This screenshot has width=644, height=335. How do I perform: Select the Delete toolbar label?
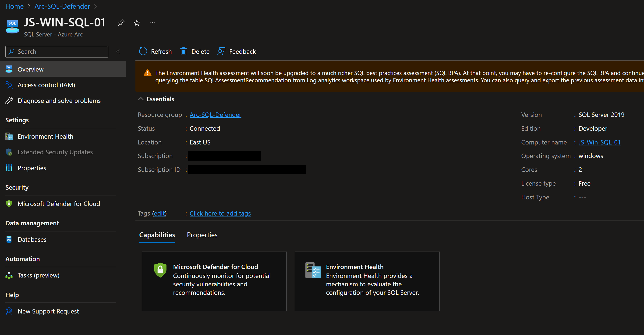tap(200, 52)
